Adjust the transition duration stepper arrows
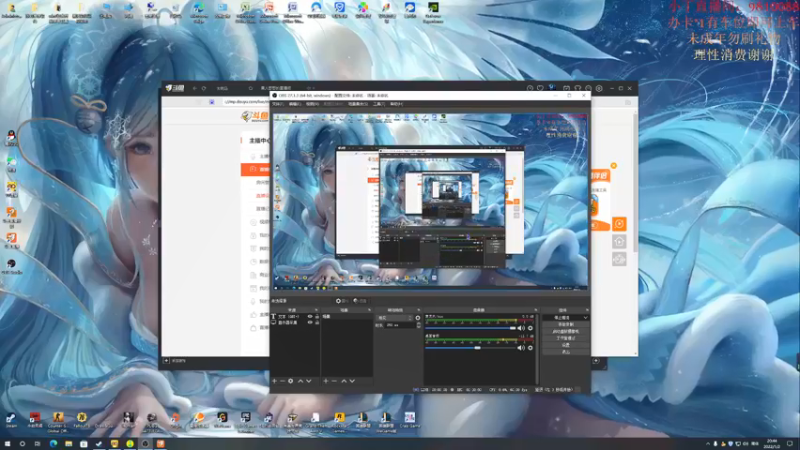The width and height of the screenshot is (800, 450). (x=418, y=325)
